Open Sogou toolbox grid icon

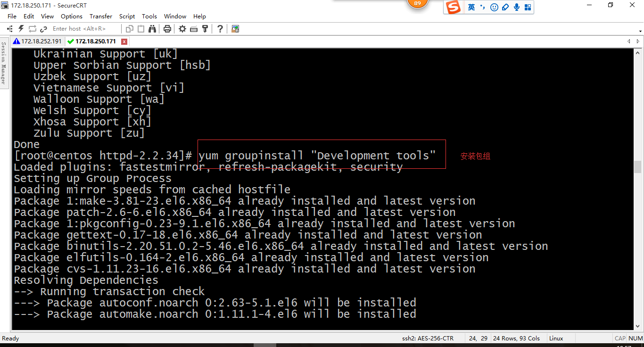pyautogui.click(x=528, y=7)
